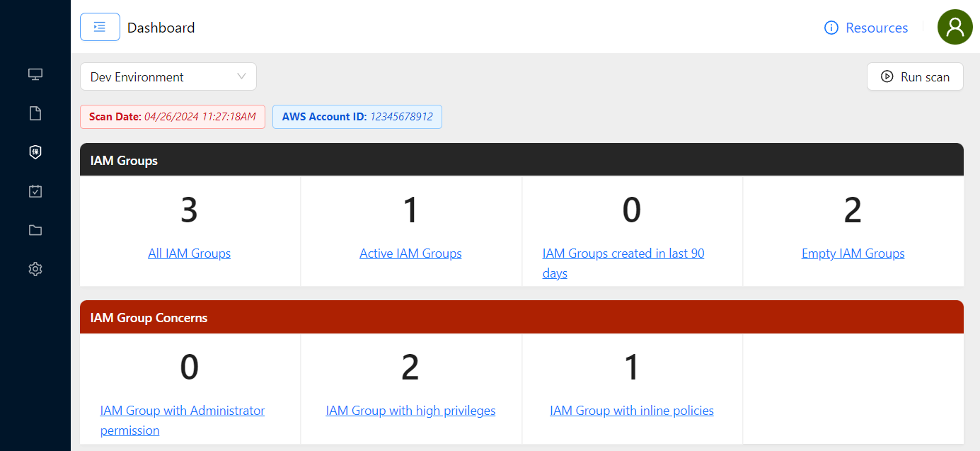The height and width of the screenshot is (451, 980).
Task: Click the info icon next to Resources
Action: 830,27
